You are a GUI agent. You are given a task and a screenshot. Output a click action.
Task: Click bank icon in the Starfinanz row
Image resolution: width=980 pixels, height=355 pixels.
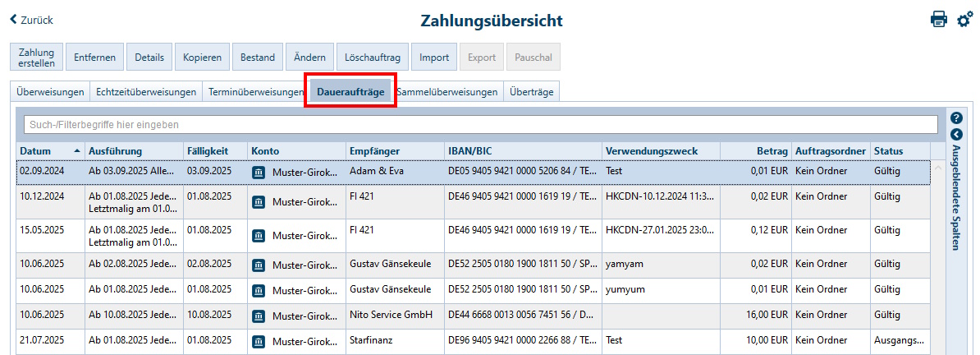[258, 342]
